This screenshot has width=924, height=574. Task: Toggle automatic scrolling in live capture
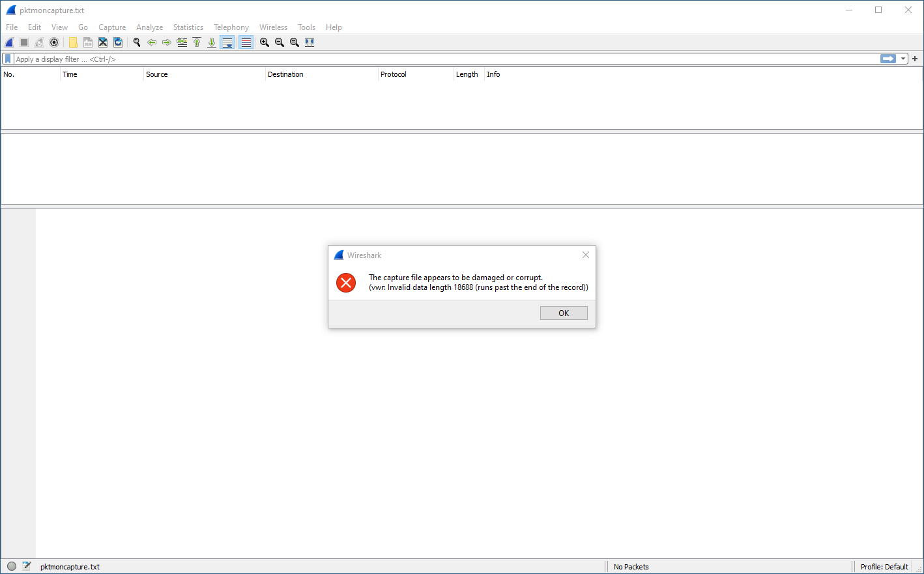pyautogui.click(x=227, y=42)
